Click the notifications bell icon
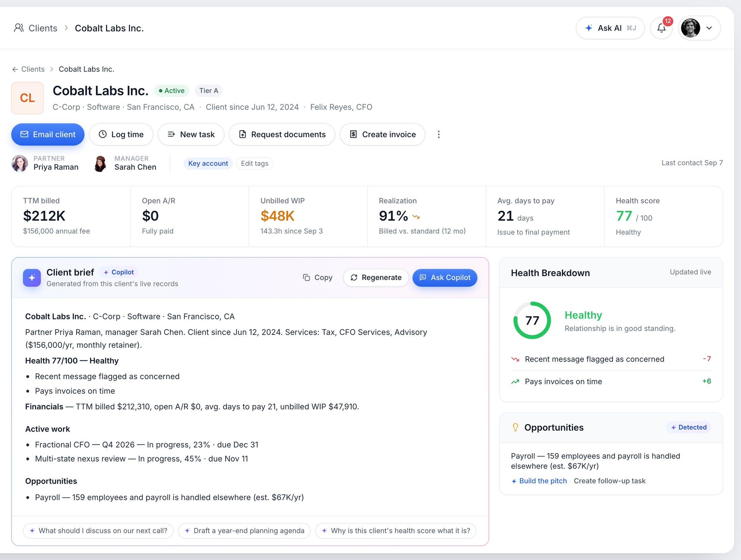Image resolution: width=741 pixels, height=560 pixels. tap(661, 28)
